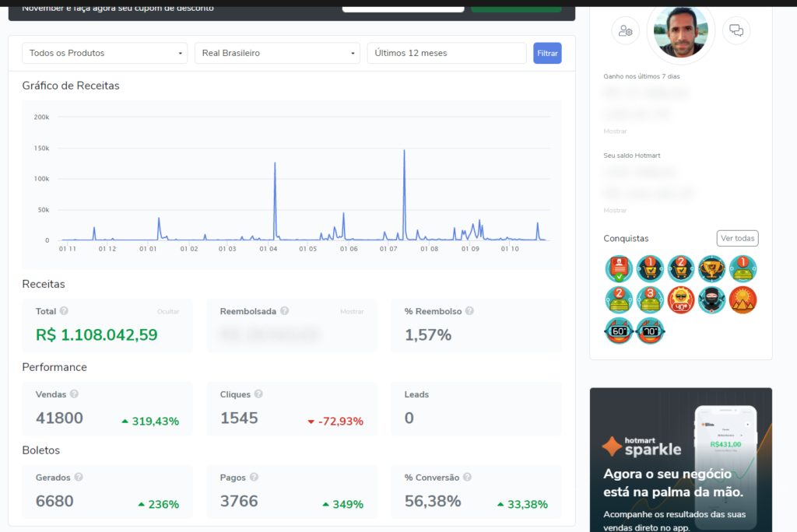Click the help icon next to Total

point(64,311)
